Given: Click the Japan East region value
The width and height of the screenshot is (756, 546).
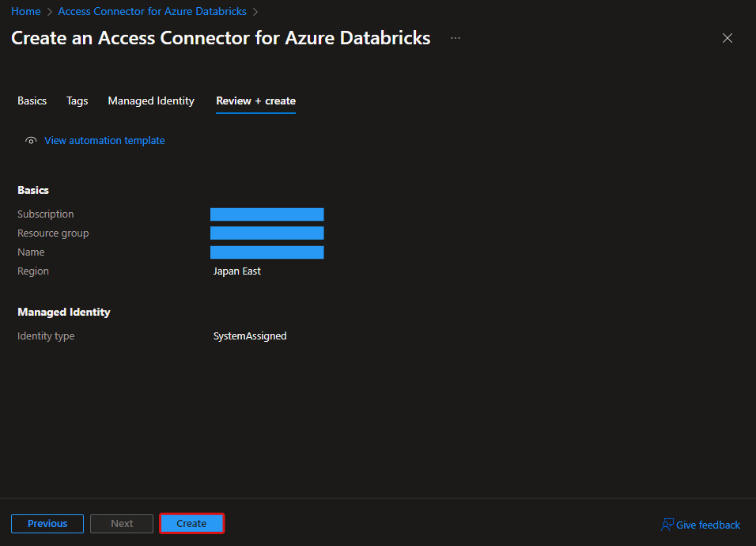Looking at the screenshot, I should 236,271.
